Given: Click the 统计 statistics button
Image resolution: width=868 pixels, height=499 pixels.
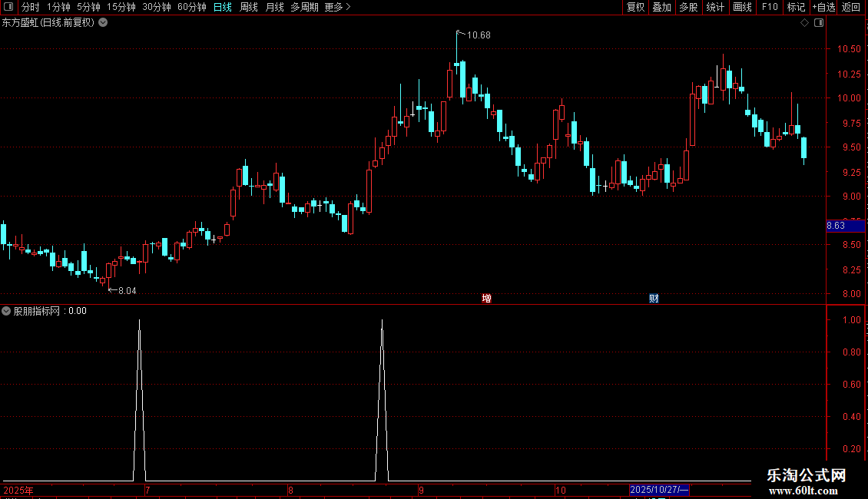Looking at the screenshot, I should [x=715, y=7].
